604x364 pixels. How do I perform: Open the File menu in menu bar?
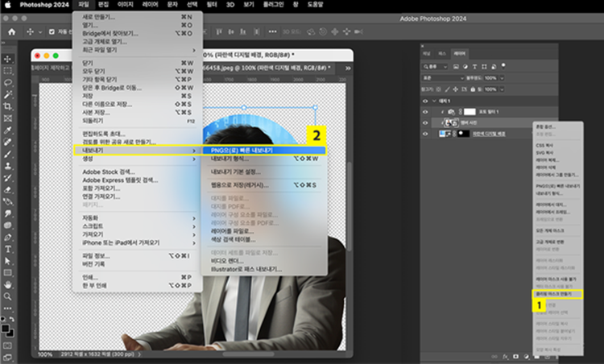(83, 5)
